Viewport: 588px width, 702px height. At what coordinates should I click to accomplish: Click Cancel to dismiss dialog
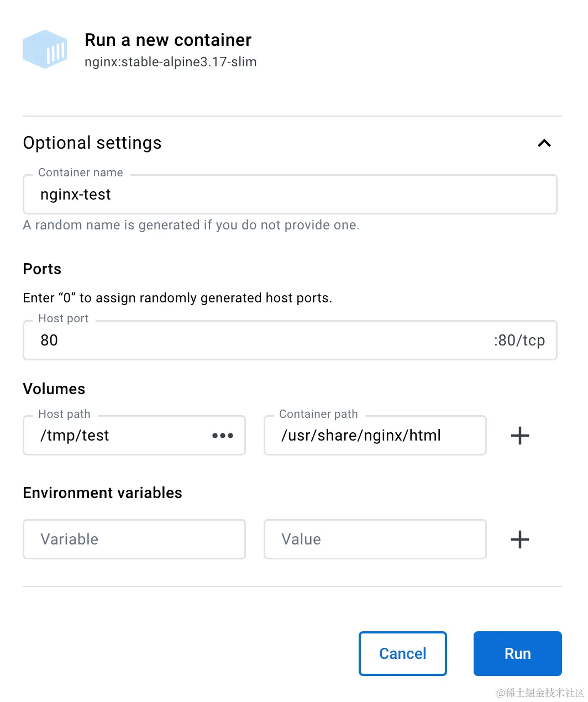click(402, 653)
